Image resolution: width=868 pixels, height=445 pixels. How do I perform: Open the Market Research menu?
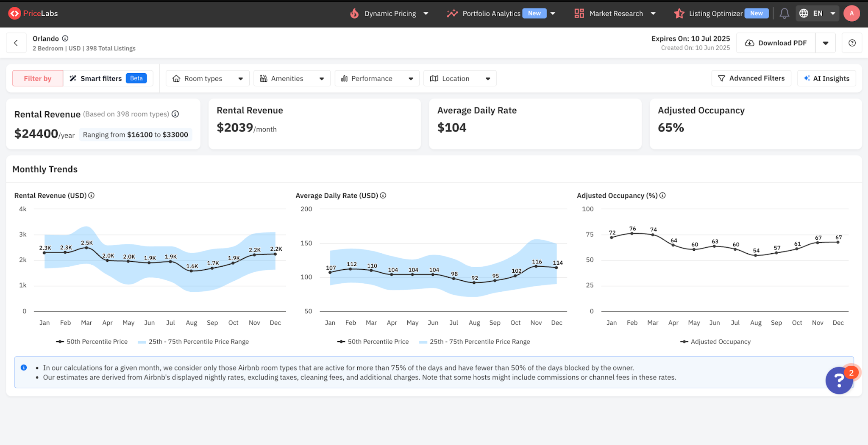pos(615,14)
